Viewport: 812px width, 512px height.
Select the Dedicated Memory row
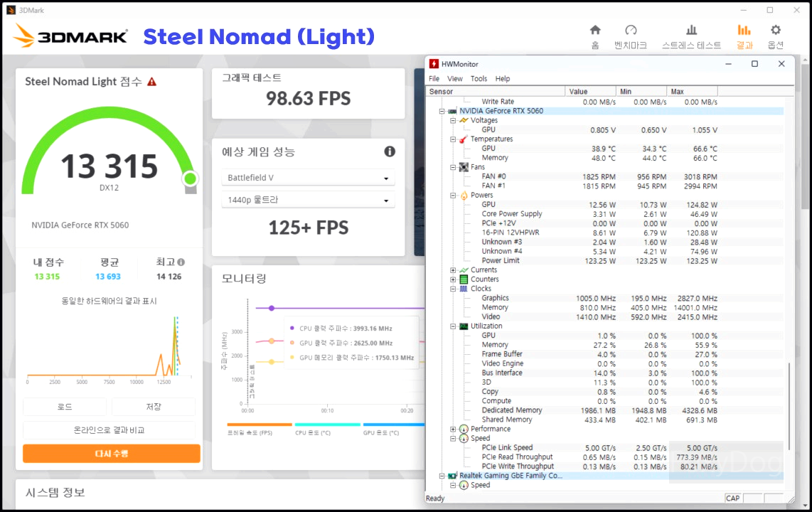(x=604, y=410)
